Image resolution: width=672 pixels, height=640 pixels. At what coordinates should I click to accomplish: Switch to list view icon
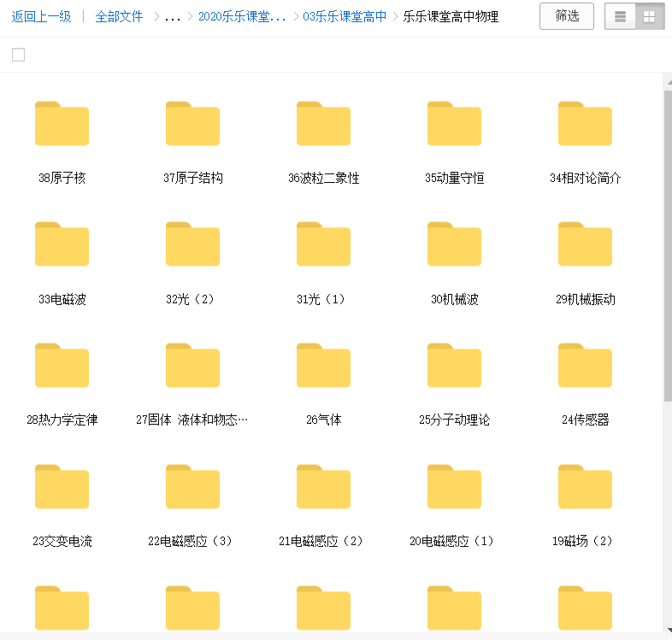[620, 17]
